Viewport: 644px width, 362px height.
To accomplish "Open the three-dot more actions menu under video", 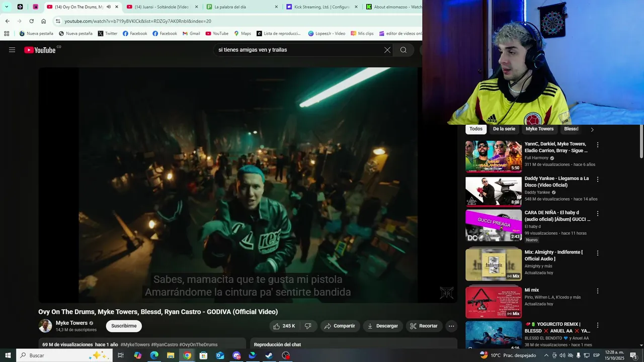I will pos(451,326).
